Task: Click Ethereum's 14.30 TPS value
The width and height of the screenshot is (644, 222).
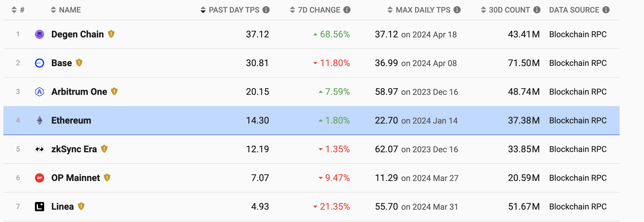Action: pos(258,120)
